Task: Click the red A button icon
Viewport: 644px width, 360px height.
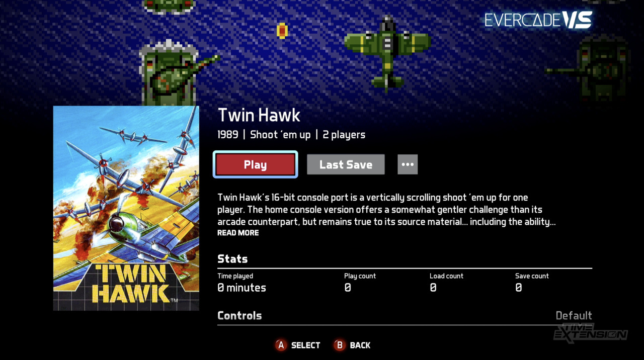Action: click(x=281, y=345)
